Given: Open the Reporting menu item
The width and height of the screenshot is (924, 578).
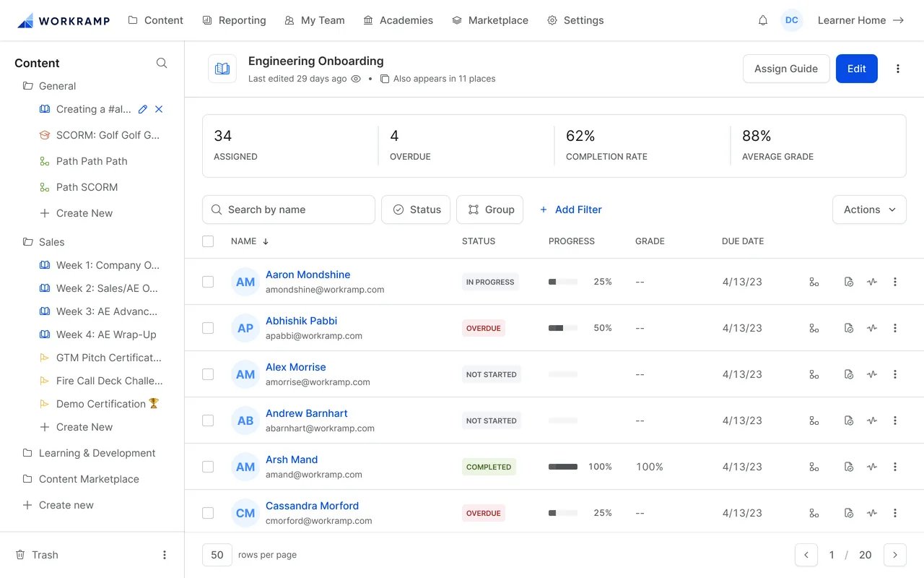Looking at the screenshot, I should coord(234,20).
